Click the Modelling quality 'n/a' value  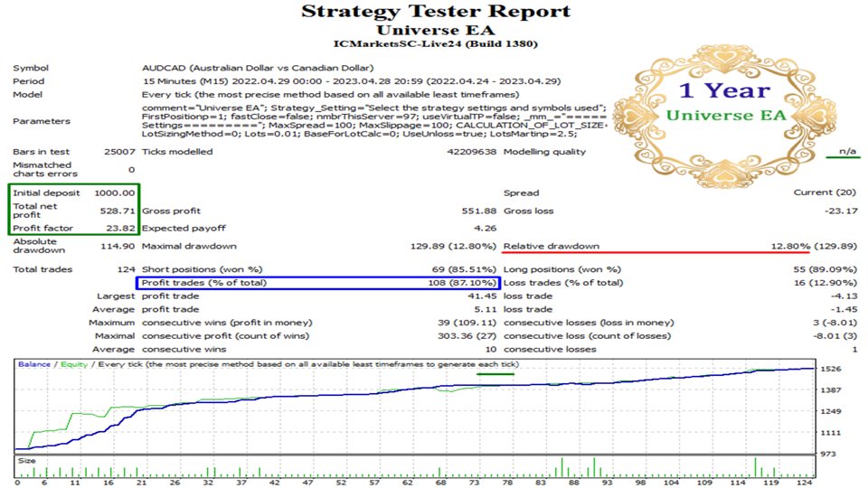click(x=847, y=151)
